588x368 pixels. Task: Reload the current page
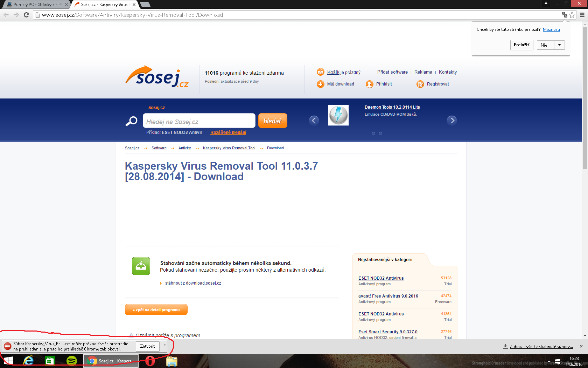26,15
